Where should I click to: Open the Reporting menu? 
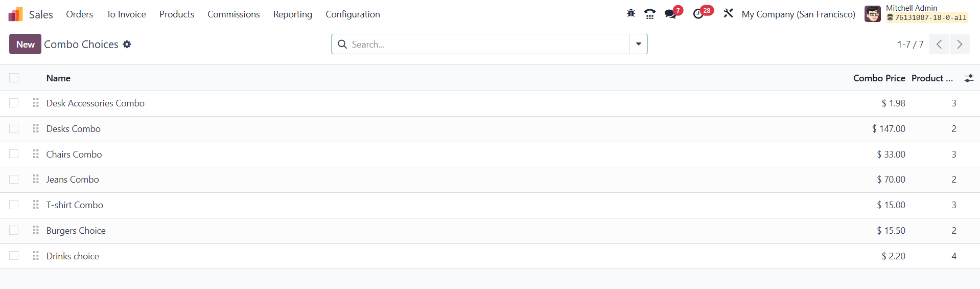[x=292, y=14]
